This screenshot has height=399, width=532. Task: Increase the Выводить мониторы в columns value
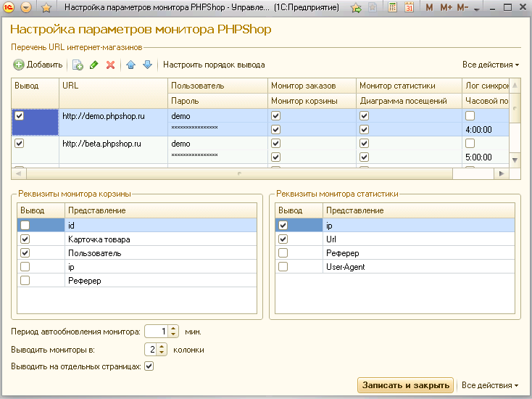(x=162, y=346)
